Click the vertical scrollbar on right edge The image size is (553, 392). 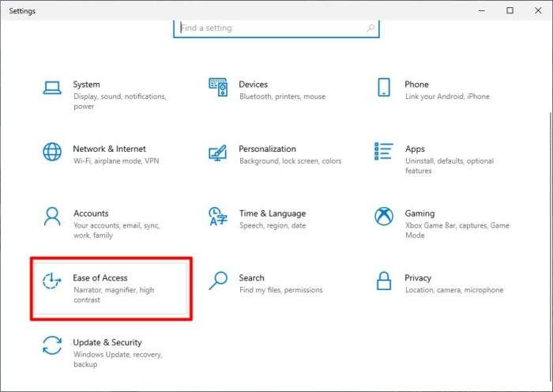pos(551,247)
